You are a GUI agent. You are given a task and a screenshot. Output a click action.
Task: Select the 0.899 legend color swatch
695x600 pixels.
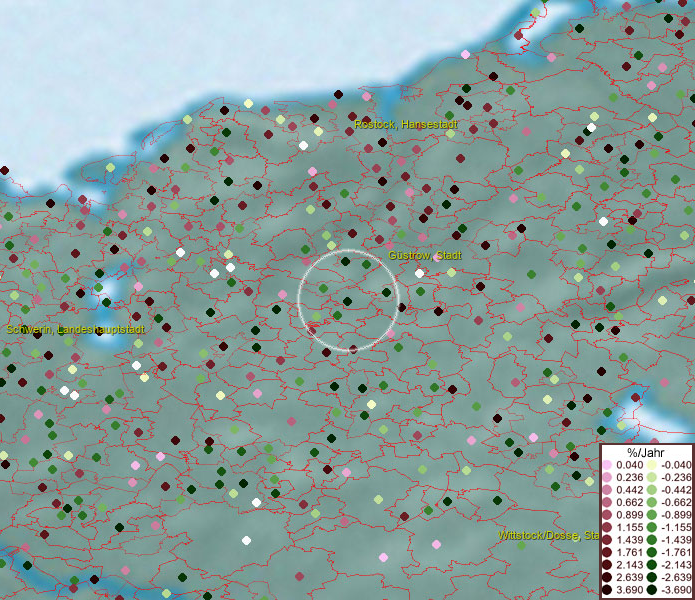tap(607, 515)
